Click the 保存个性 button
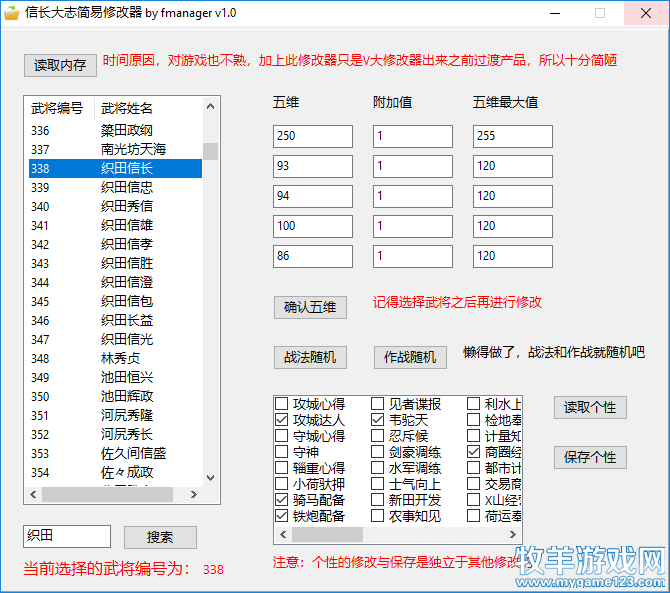Image resolution: width=670 pixels, height=593 pixels. click(x=590, y=457)
